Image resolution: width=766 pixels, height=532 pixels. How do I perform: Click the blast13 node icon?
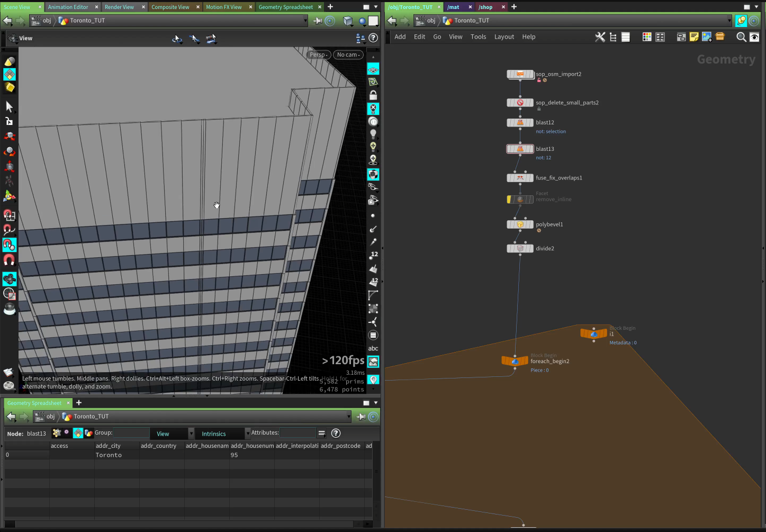click(520, 149)
